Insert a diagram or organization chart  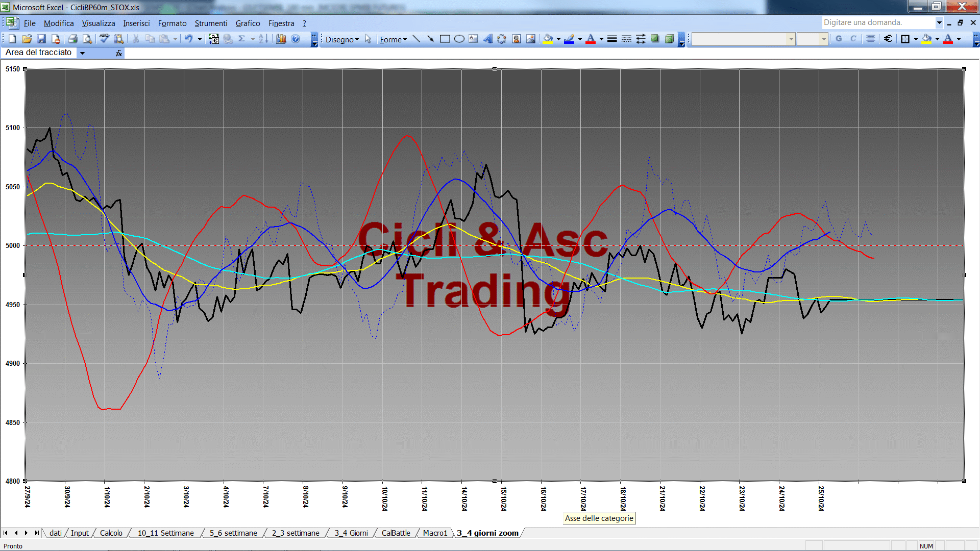click(502, 39)
